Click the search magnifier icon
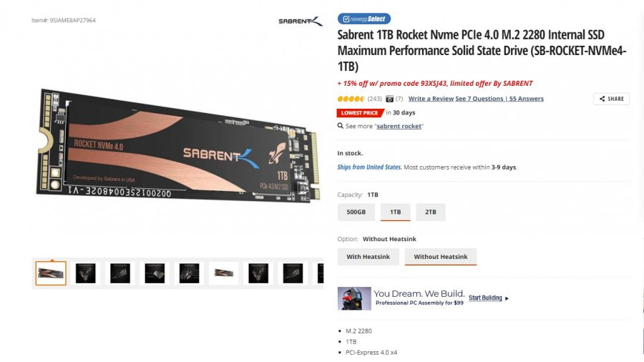644x362 pixels. point(340,126)
